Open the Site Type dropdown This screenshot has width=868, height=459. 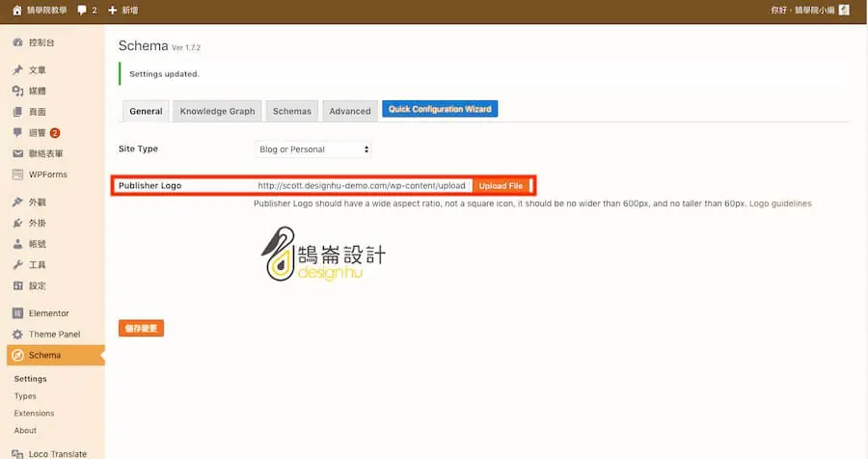coord(312,149)
